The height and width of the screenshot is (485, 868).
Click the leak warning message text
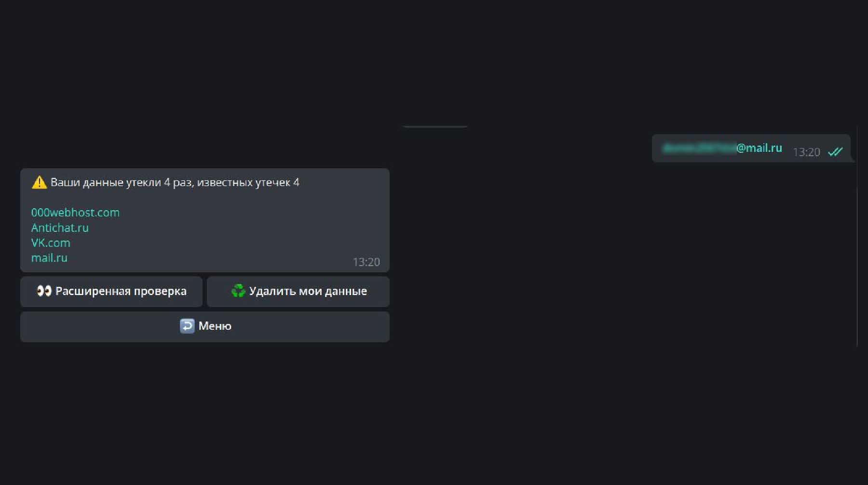tap(175, 182)
